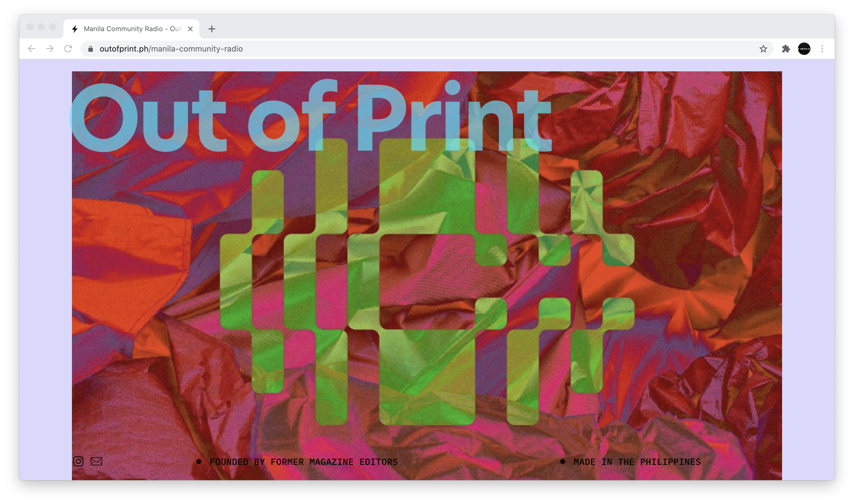Bookmark this page with star icon
The height and width of the screenshot is (504, 854).
coord(763,49)
